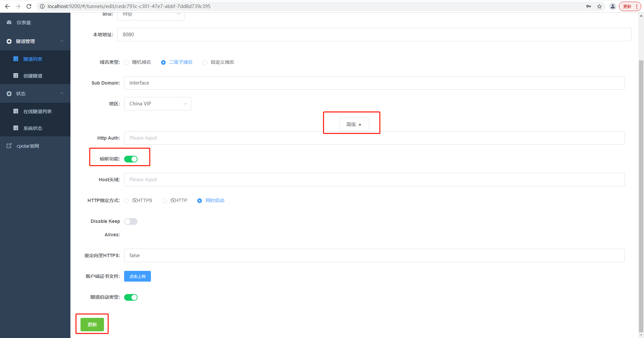Click the 在线隧道列表 icon
The width and height of the screenshot is (644, 338).
point(16,111)
